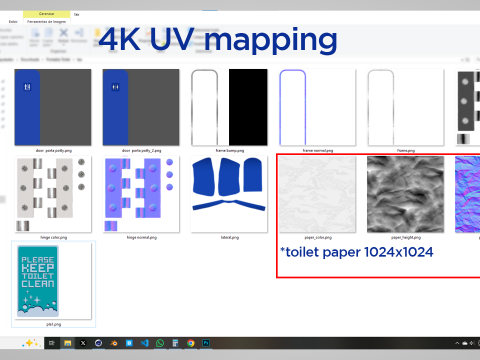Image resolution: width=480 pixels, height=360 pixels.
Task: Click Downloads in the address breadcrumb
Action: [30, 59]
